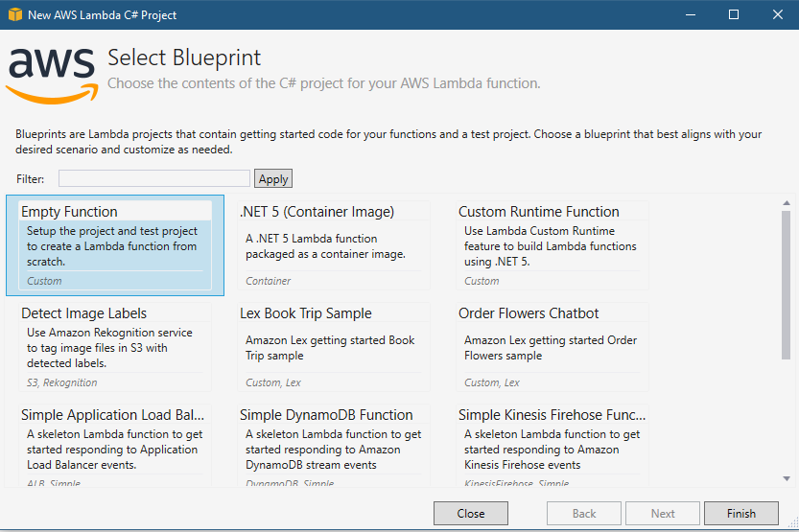Select the Empty Function blueprint

click(115, 245)
